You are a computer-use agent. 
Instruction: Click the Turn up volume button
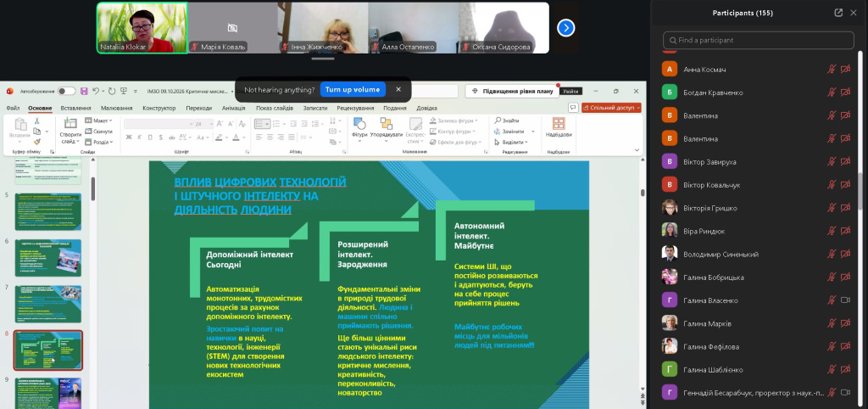[353, 89]
